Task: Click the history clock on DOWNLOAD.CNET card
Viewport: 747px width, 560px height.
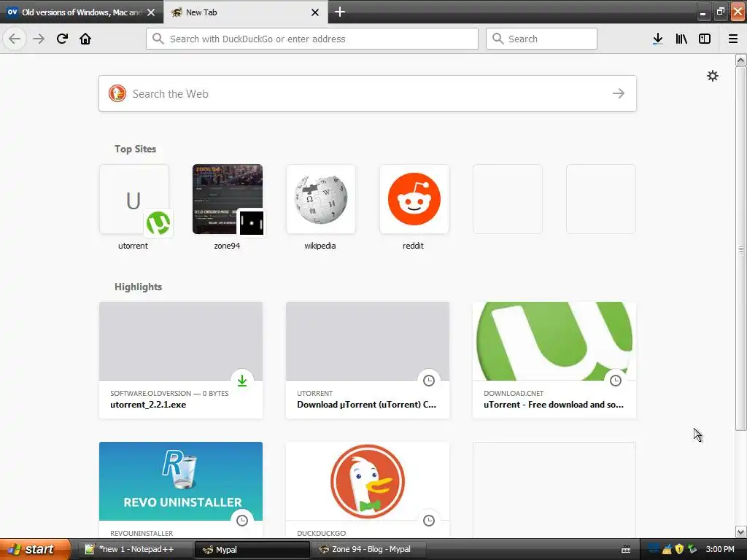Action: pyautogui.click(x=616, y=381)
